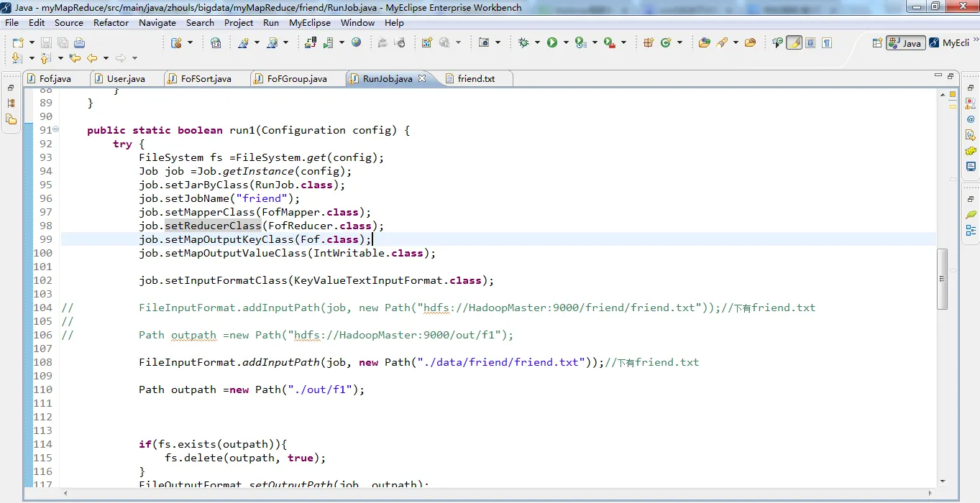Open the screenshot camera dropdown arrow
This screenshot has width=980, height=503.
498,42
